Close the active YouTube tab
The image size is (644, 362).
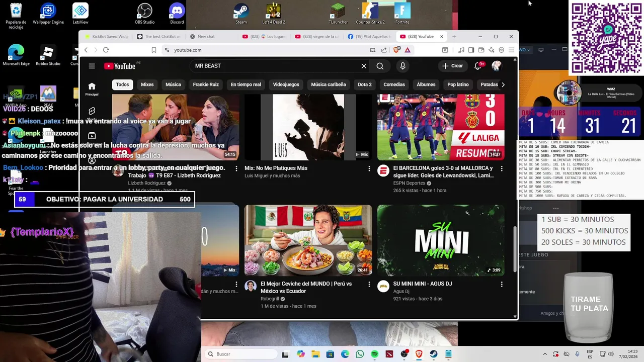442,36
